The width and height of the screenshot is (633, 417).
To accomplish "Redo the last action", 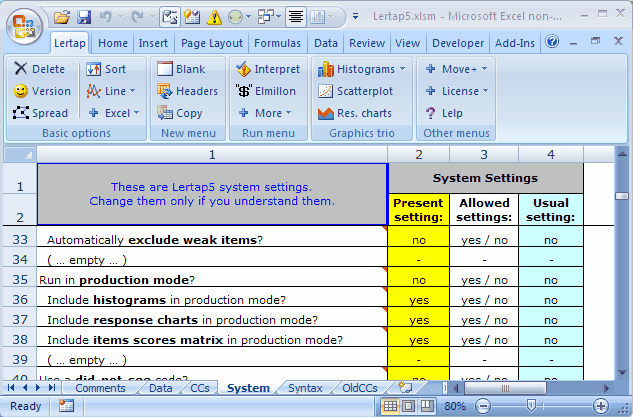I will (x=138, y=17).
